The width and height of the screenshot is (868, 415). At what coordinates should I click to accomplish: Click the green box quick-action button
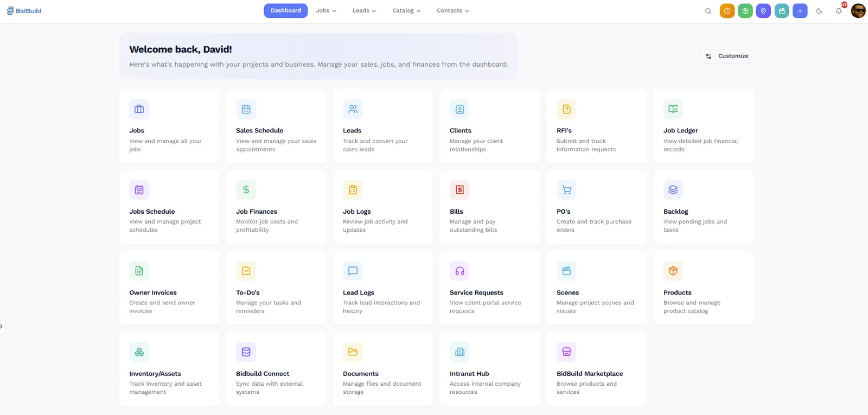[745, 11]
